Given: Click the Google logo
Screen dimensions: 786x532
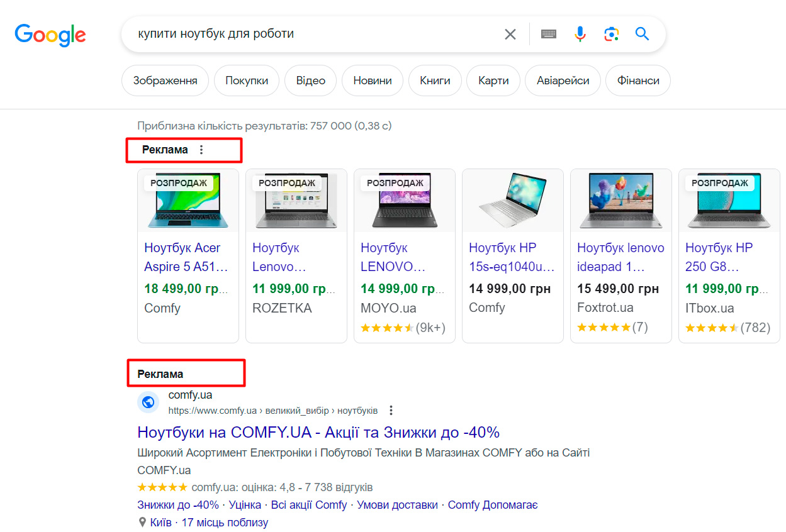Looking at the screenshot, I should pos(50,34).
